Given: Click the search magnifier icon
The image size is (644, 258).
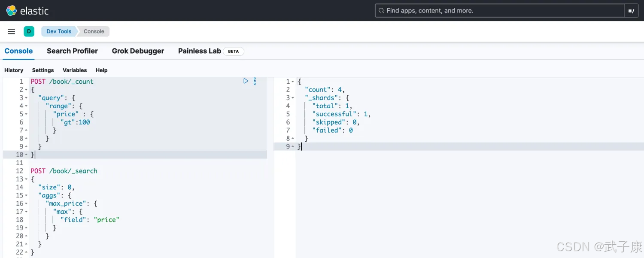Looking at the screenshot, I should pos(381,11).
